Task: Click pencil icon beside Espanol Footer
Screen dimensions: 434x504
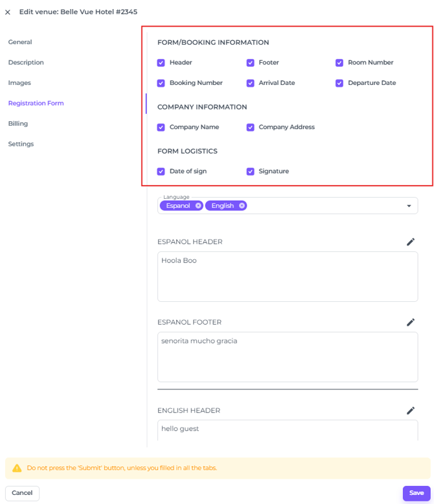Action: (410, 322)
